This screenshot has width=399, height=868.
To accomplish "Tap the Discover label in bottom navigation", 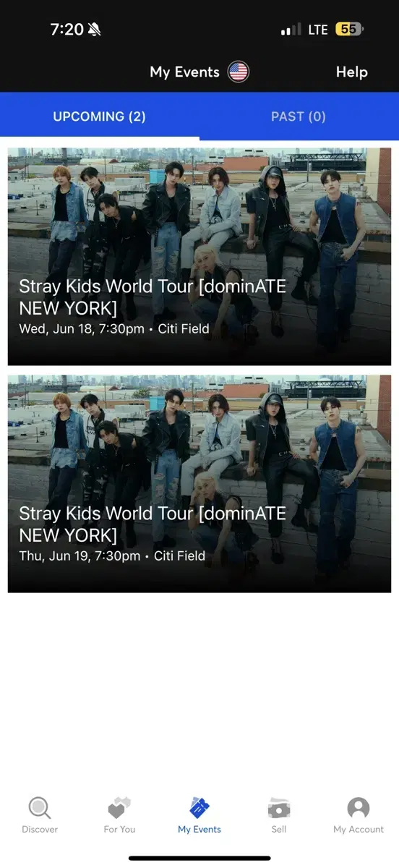I will point(40,830).
